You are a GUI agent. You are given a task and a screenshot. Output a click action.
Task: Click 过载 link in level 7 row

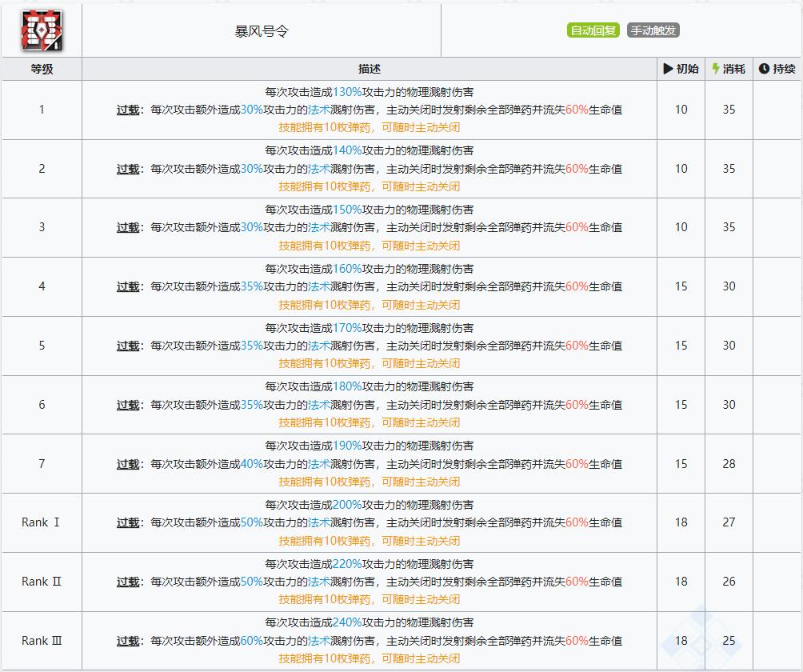coord(127,464)
